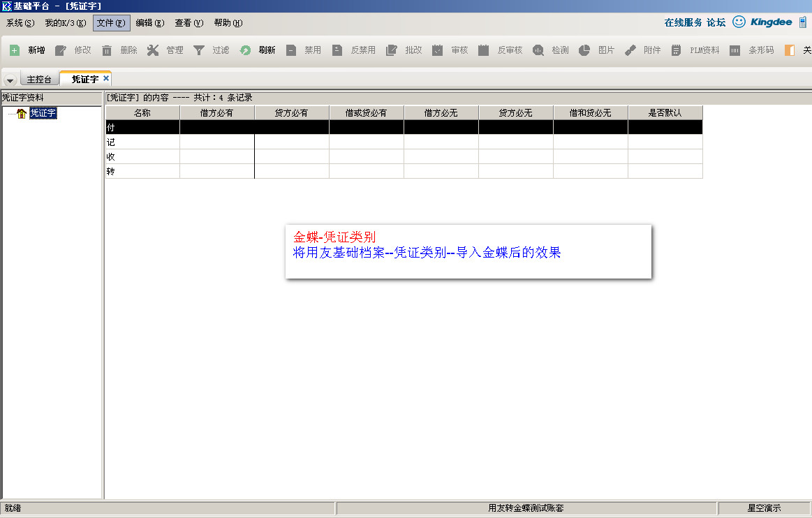The image size is (812, 518).
Task: Open the 在线服务 link
Action: pyautogui.click(x=683, y=22)
